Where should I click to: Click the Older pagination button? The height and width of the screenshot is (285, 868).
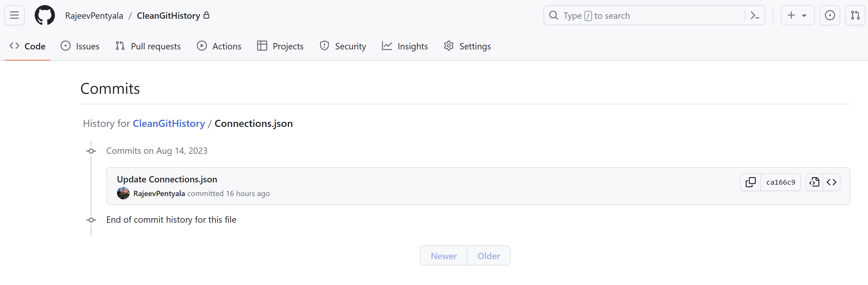(488, 256)
